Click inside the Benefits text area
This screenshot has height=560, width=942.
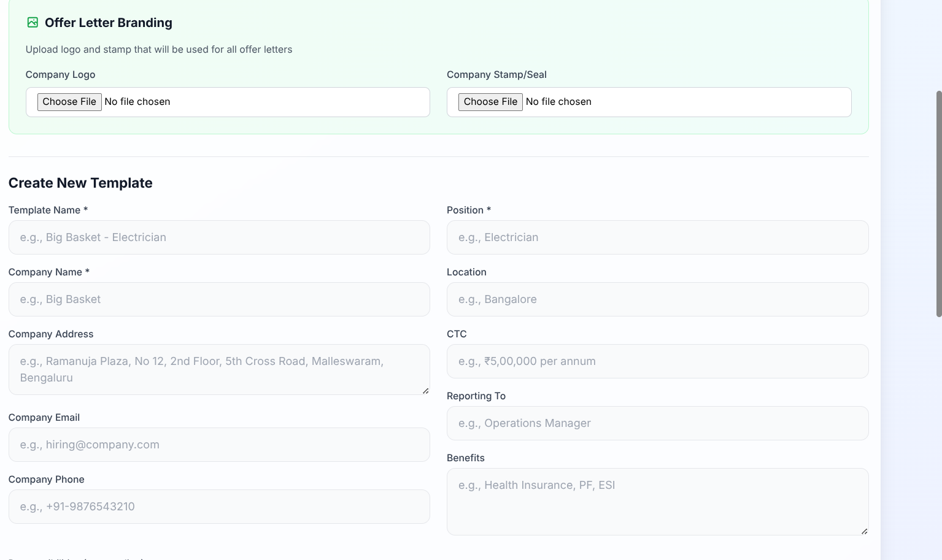[657, 502]
